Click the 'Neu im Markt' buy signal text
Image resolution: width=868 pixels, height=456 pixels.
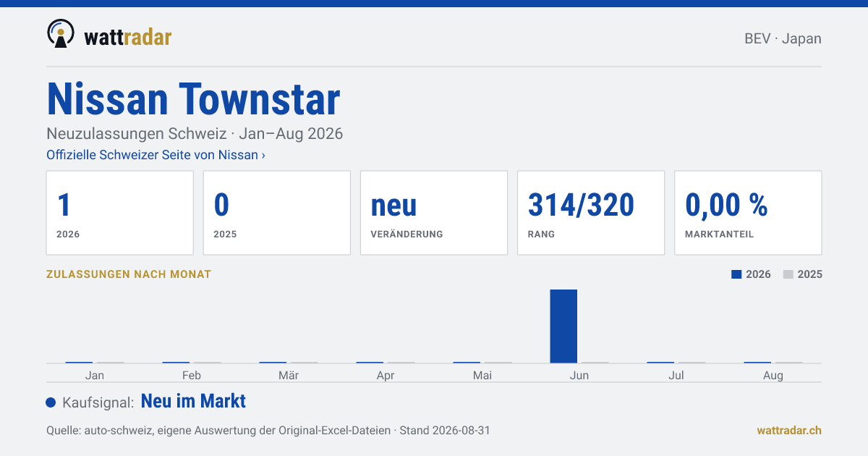[193, 401]
